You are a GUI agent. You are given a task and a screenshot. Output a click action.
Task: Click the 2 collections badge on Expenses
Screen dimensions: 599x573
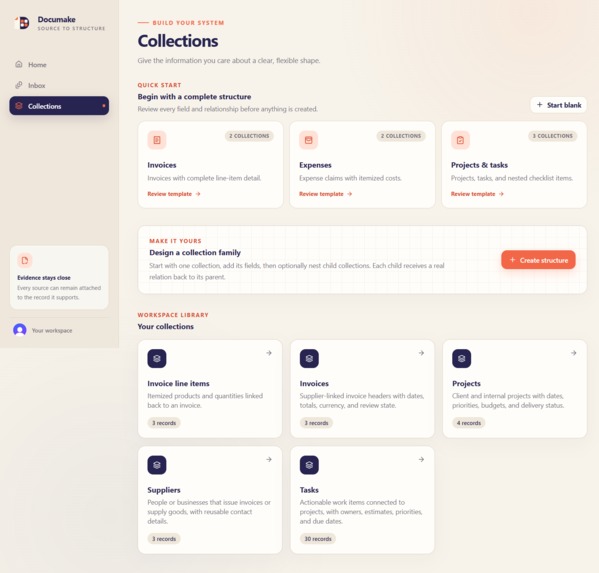(x=401, y=136)
